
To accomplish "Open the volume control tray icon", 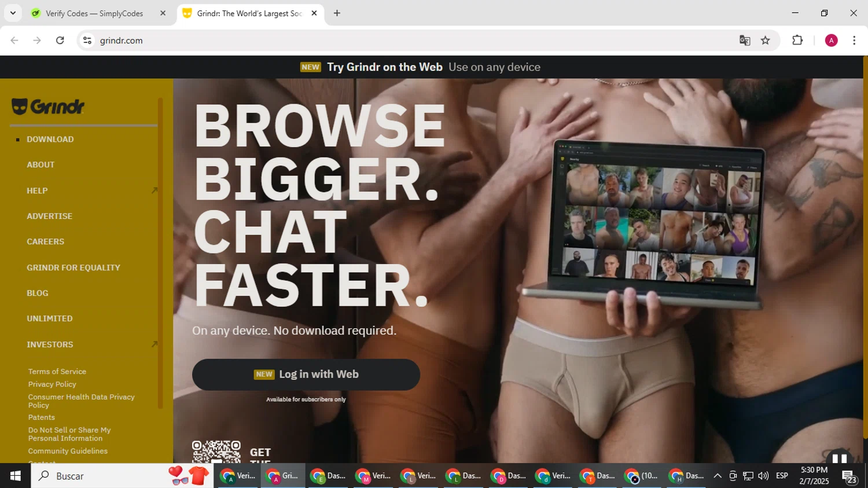I will pos(763,476).
